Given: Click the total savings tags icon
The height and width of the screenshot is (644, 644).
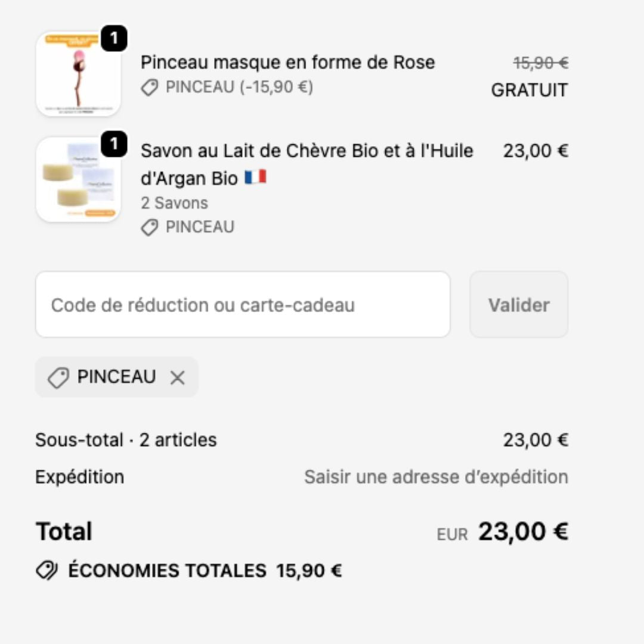Looking at the screenshot, I should click(47, 571).
